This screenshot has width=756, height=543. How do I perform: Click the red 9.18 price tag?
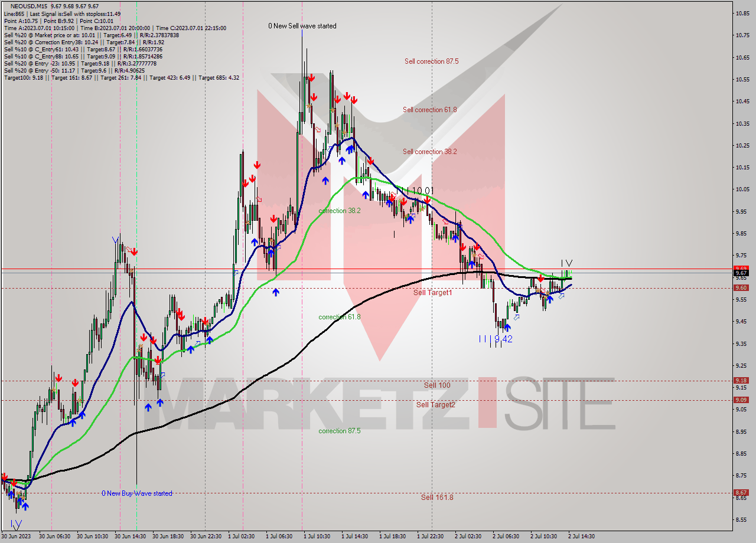point(741,381)
